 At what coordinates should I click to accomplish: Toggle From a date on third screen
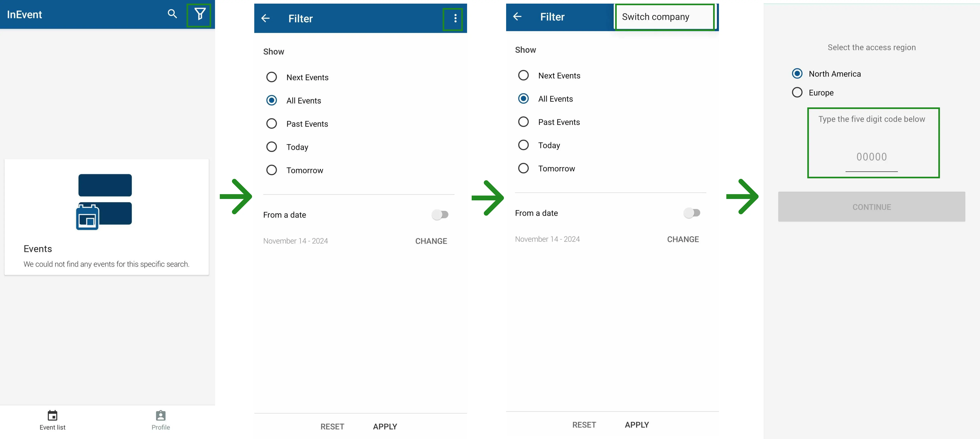tap(692, 213)
